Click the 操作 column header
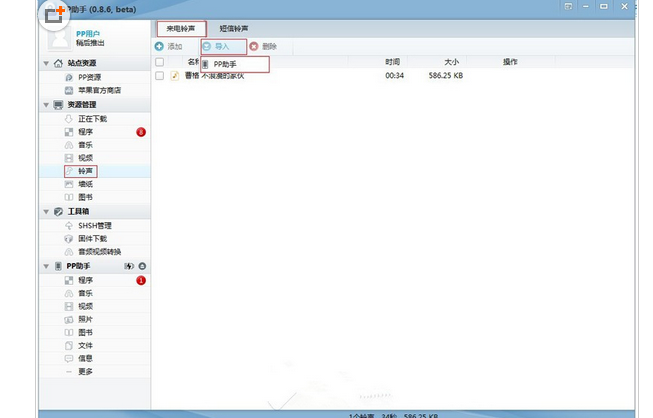This screenshot has height=418, width=653. pos(510,62)
